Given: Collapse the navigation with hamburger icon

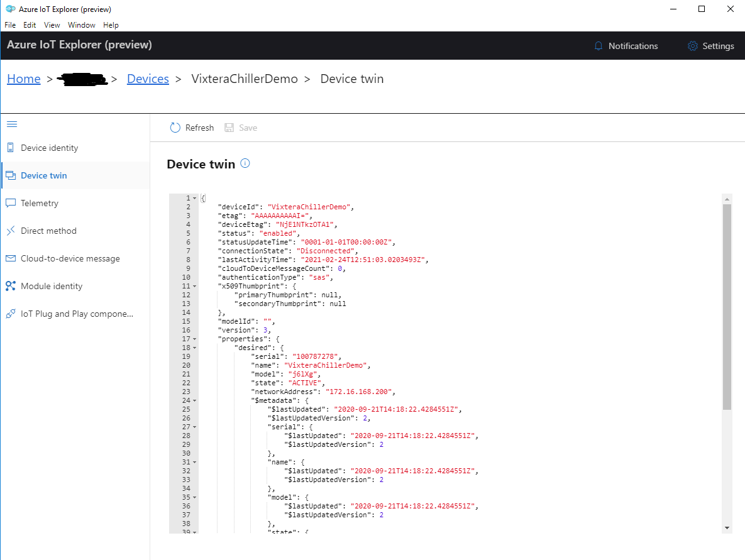Looking at the screenshot, I should coord(12,124).
